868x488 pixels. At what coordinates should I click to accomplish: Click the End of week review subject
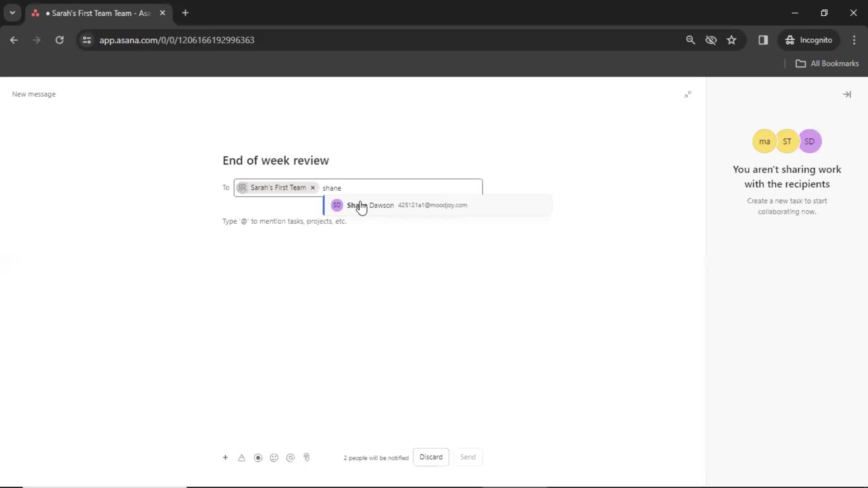coord(276,160)
